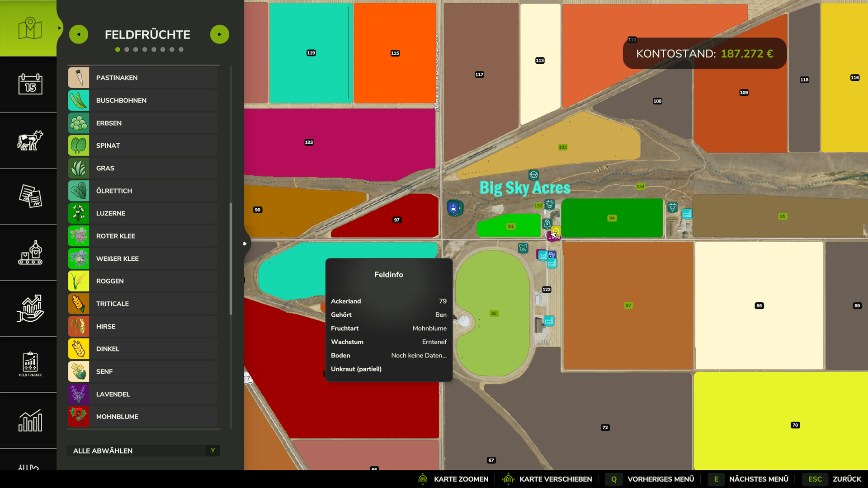Collapse the side panel arrow handle
The width and height of the screenshot is (868, 488).
(x=245, y=244)
